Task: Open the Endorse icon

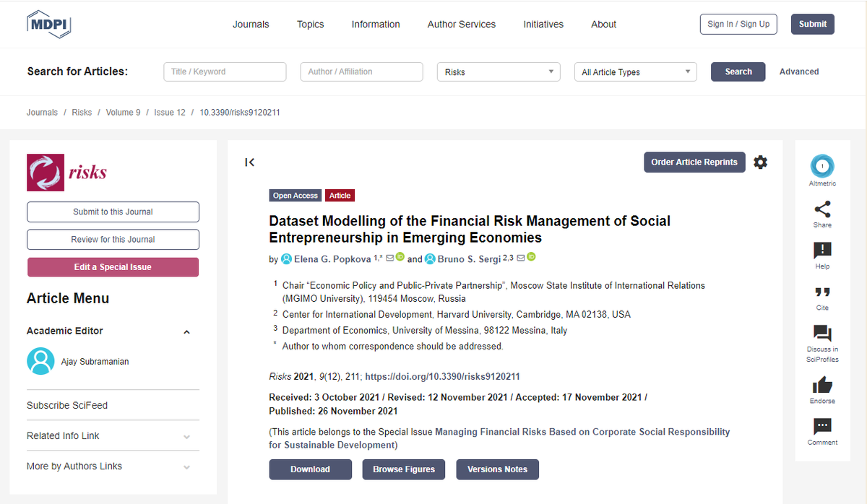Action: click(x=822, y=385)
